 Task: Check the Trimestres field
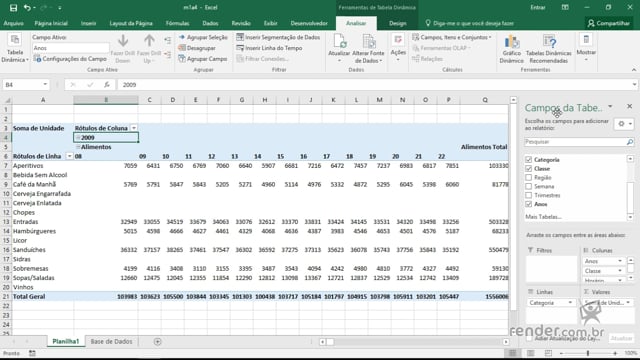click(529, 196)
